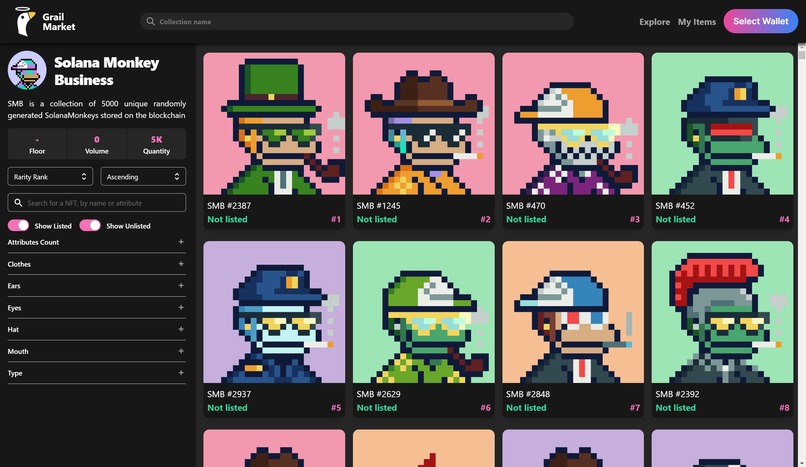Click the SMB #470 title text
This screenshot has width=806, height=467.
coord(525,206)
